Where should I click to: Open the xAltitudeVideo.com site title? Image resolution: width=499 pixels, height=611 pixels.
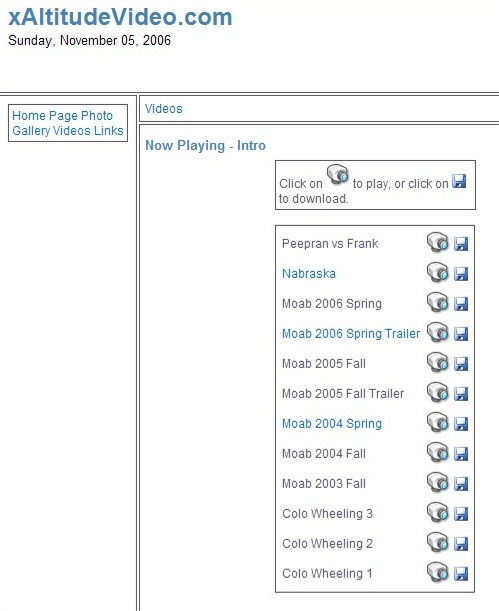click(x=120, y=17)
